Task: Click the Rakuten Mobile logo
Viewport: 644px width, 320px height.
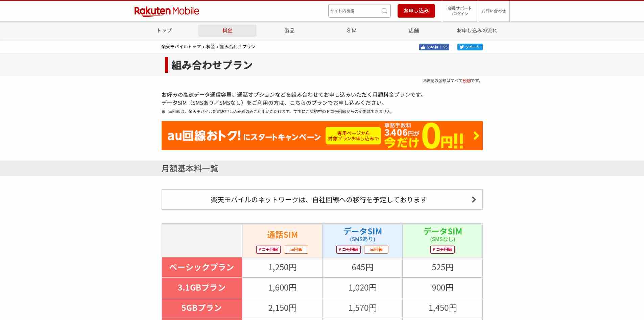Action: click(167, 11)
